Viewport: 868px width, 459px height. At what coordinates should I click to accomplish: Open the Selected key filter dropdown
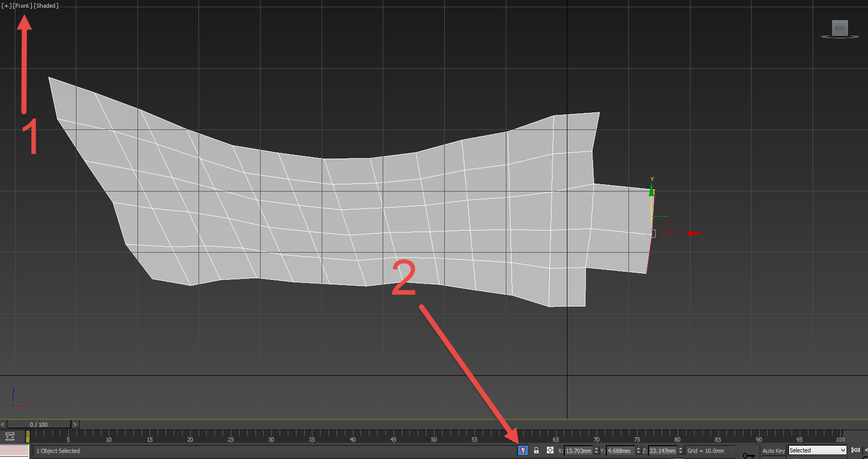point(817,450)
